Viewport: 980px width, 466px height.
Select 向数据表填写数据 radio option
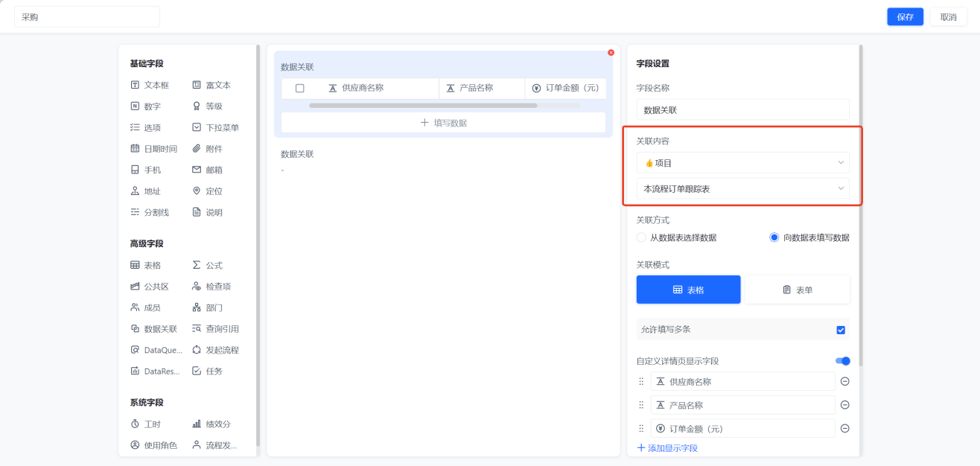pyautogui.click(x=809, y=237)
